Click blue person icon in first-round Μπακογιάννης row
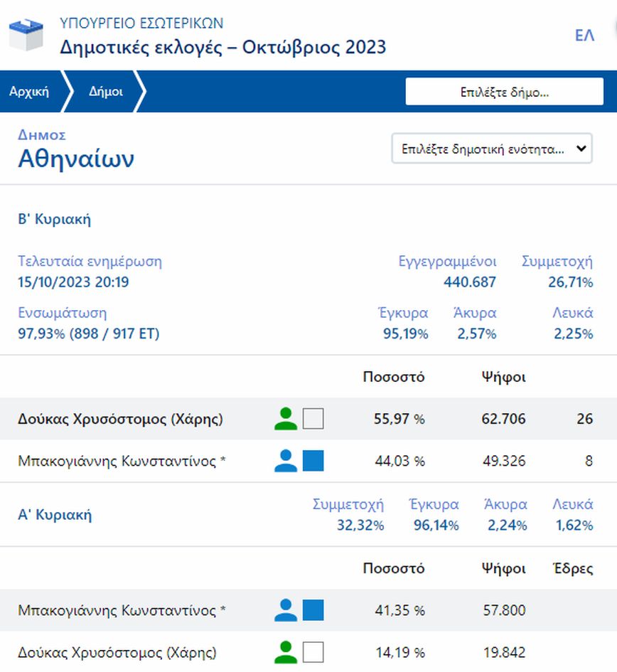 click(x=286, y=610)
